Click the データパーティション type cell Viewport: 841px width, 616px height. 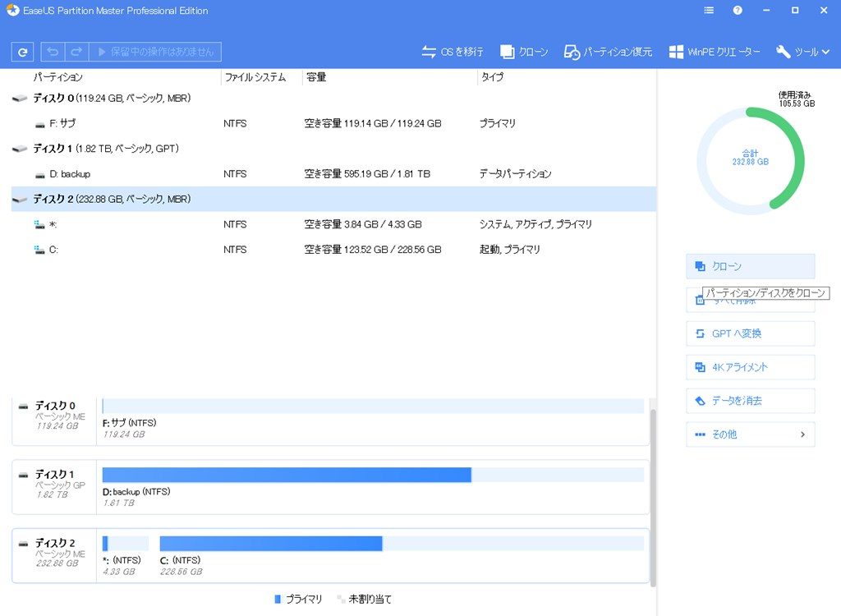click(516, 174)
